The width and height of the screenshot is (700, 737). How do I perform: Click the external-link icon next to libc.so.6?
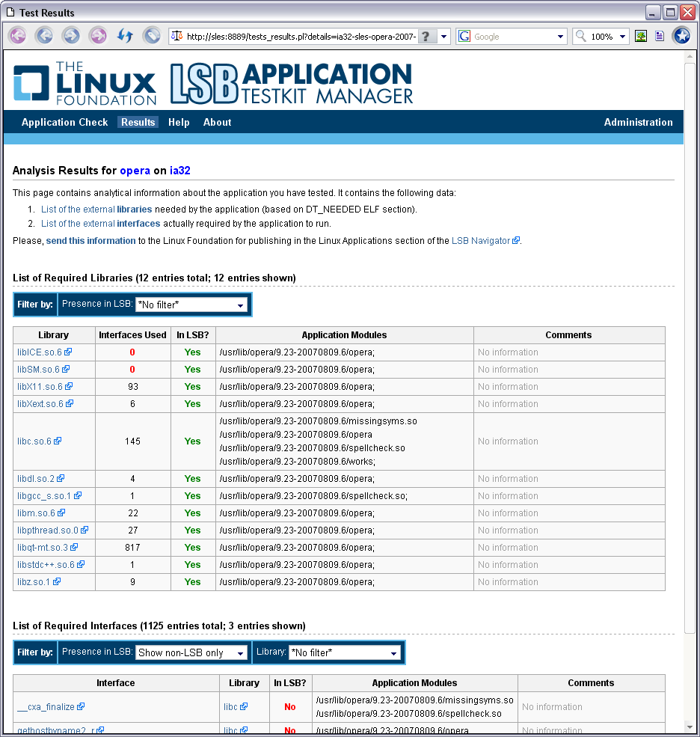(x=58, y=441)
